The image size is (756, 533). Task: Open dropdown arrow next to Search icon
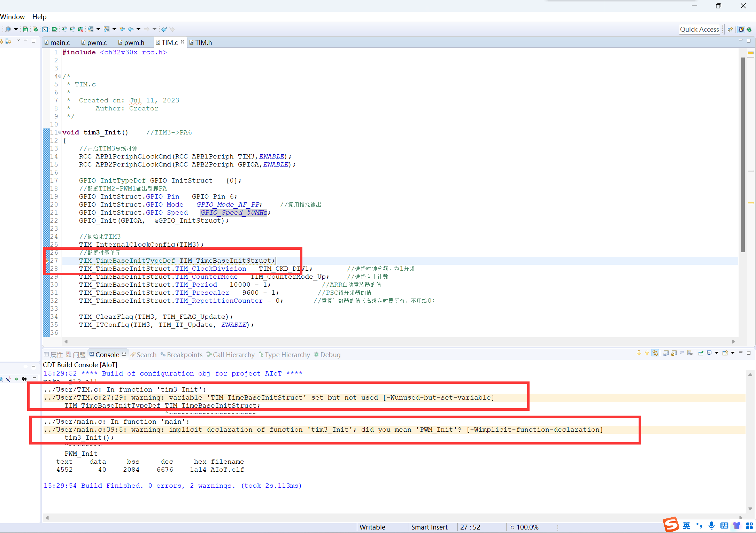click(16, 29)
